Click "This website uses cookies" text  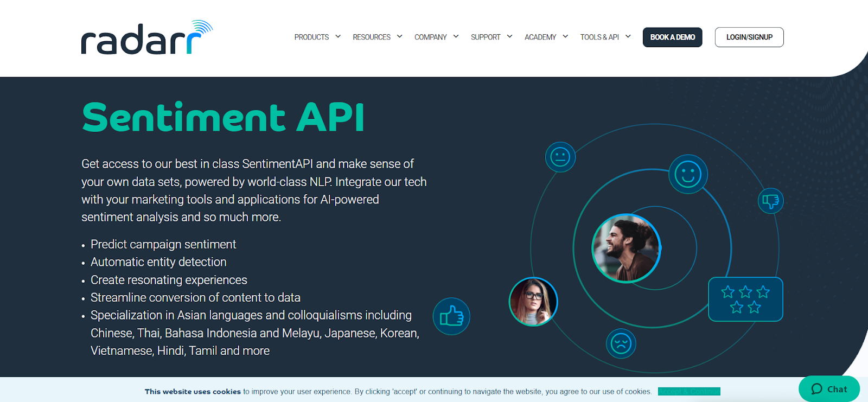pos(193,392)
